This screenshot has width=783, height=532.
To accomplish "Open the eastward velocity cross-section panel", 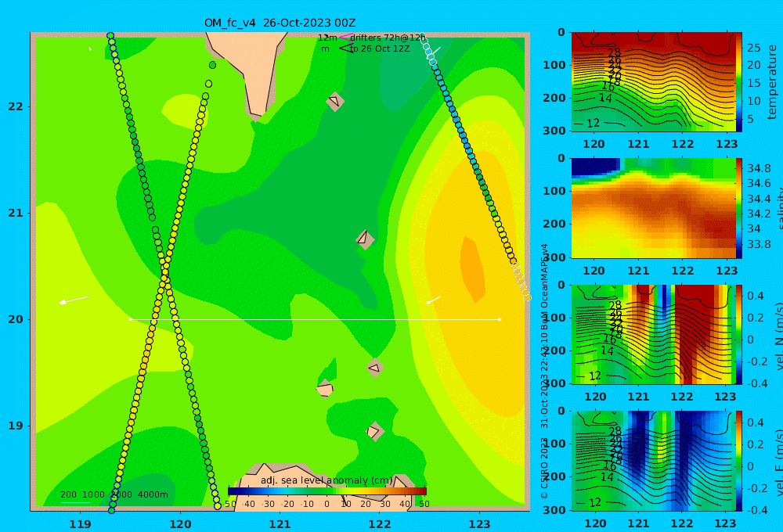I will tap(653, 461).
